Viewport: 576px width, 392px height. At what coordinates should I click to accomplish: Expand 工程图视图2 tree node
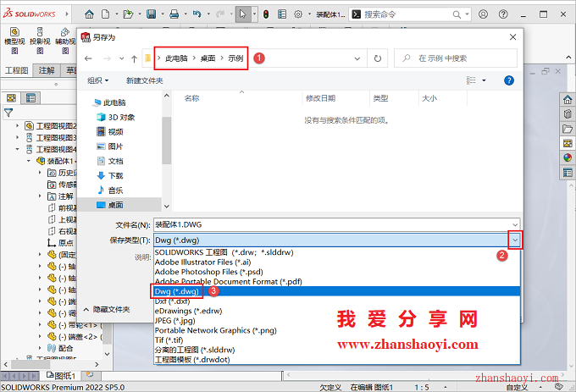coord(17,126)
